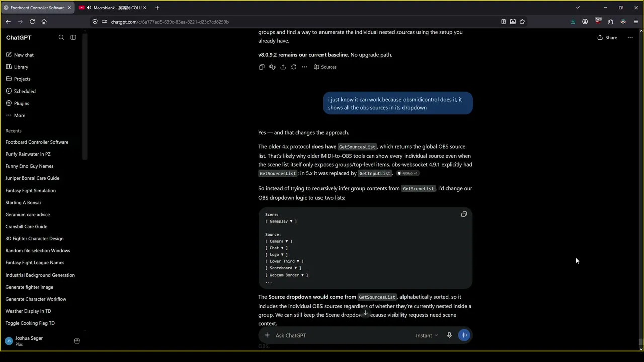Screen dimensions: 644x362
Task: Open the Fantasy Fight Simulation chat
Action: click(x=31, y=191)
